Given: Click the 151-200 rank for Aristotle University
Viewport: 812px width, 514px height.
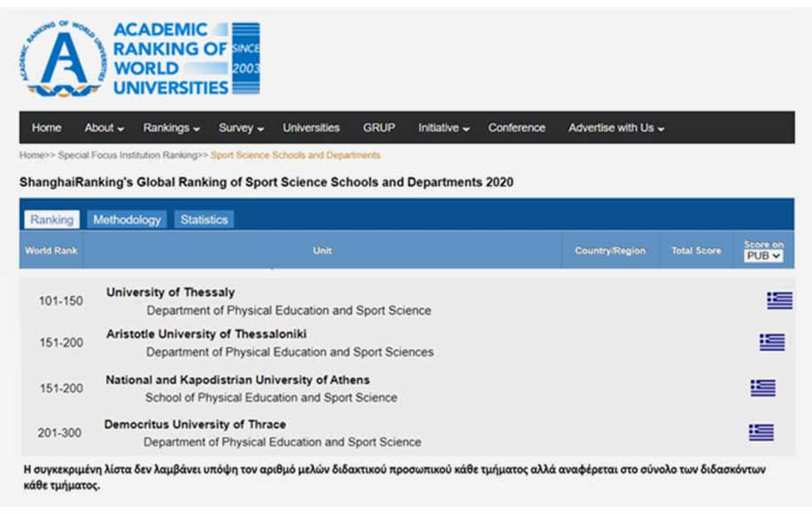Looking at the screenshot, I should (x=61, y=342).
